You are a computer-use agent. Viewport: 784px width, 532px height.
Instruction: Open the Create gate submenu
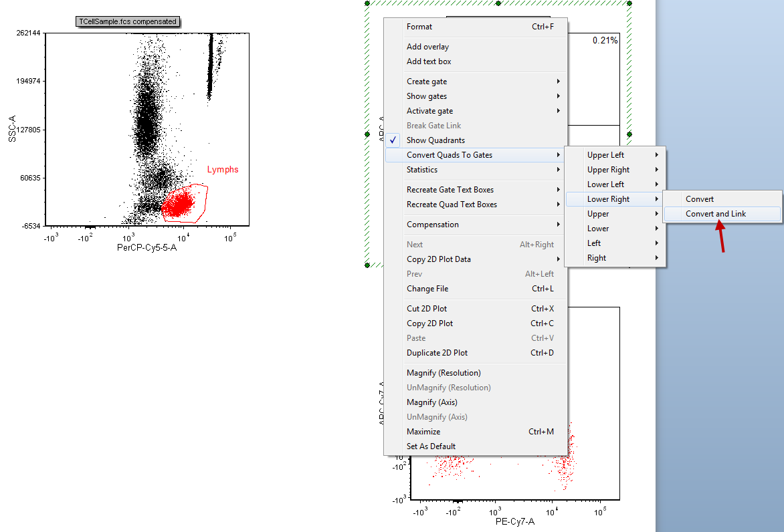pyautogui.click(x=427, y=82)
